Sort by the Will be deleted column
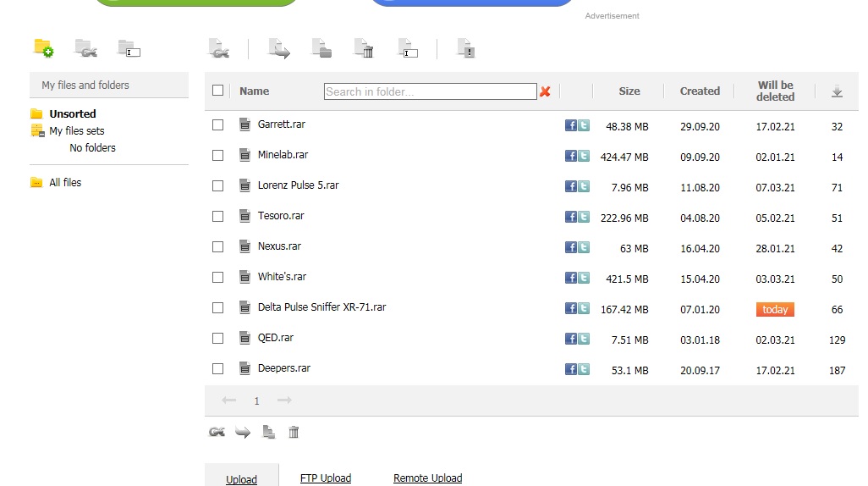The image size is (868, 486). click(x=775, y=91)
